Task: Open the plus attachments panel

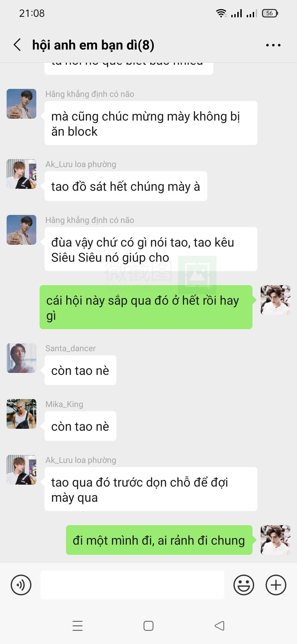Action: (x=276, y=585)
